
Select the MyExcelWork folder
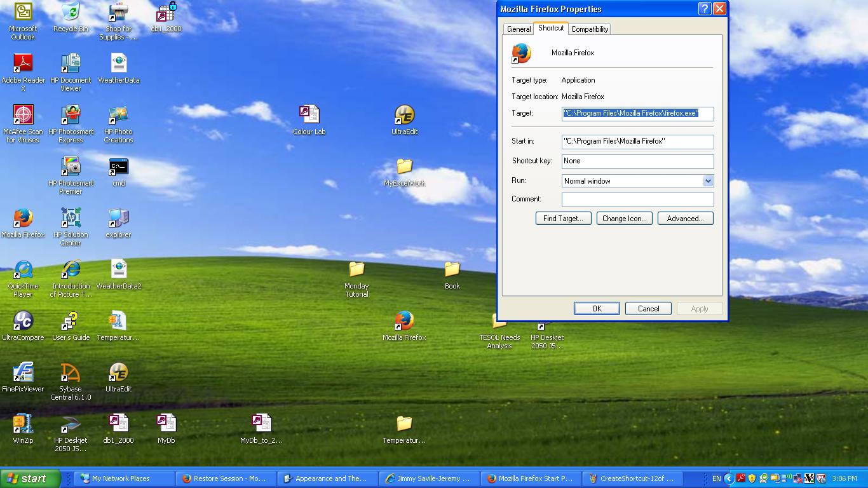tap(404, 167)
